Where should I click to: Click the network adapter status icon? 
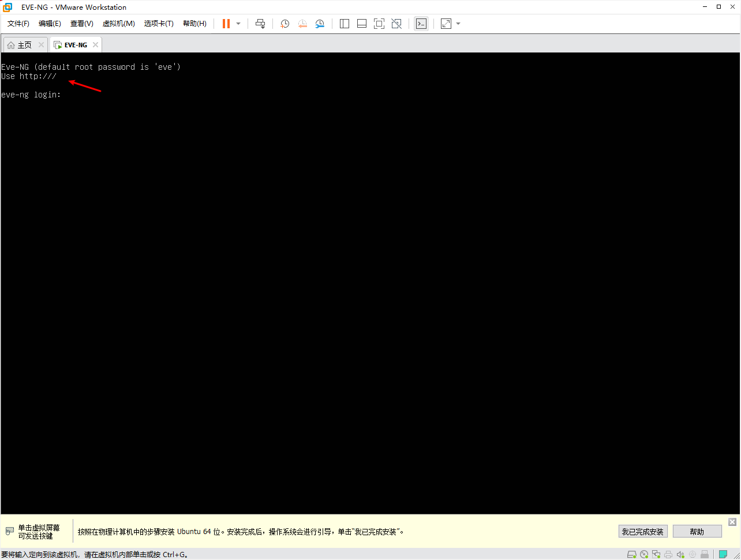coord(656,554)
